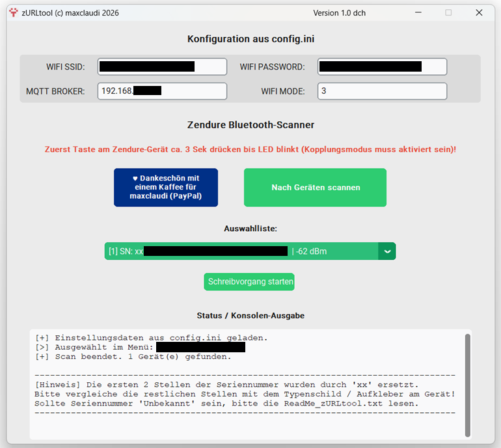Click 'Einstellungsdaten aus config.ini geladen.' log line
Screen dimensions: 501x448
[x=151, y=338]
